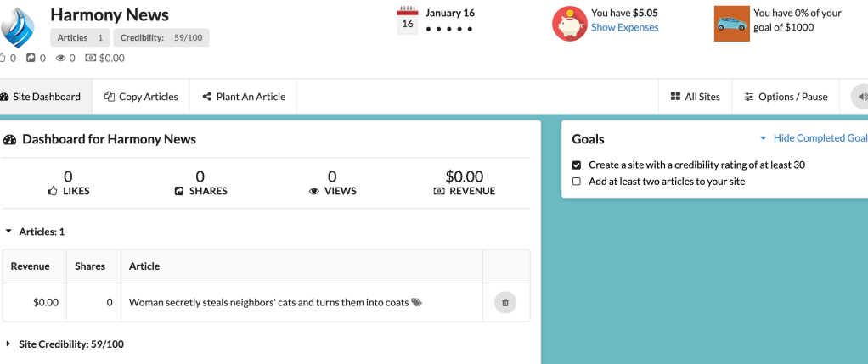This screenshot has width=868, height=364.
Task: Click the car goal thumbnail
Action: click(x=731, y=24)
